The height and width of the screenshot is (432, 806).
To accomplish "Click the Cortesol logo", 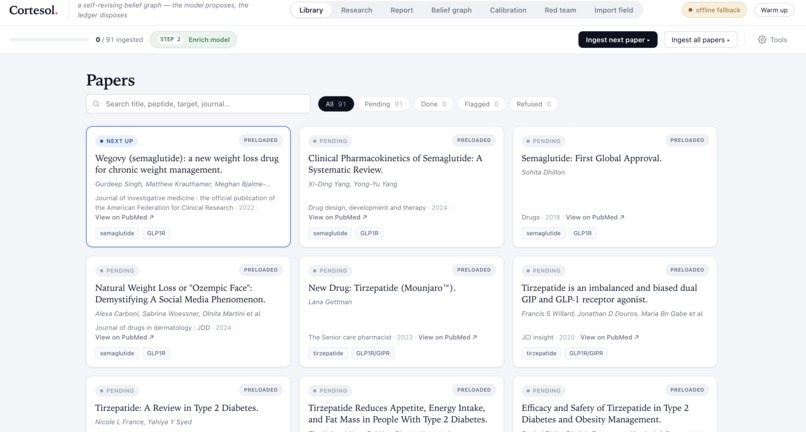I will pos(33,10).
